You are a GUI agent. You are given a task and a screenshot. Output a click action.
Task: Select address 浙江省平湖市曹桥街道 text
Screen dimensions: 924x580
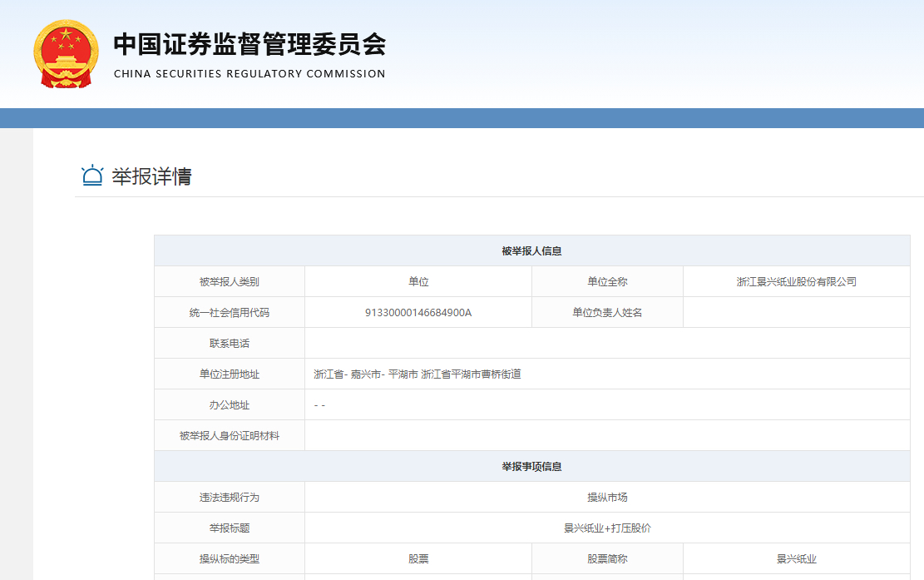[x=471, y=374]
